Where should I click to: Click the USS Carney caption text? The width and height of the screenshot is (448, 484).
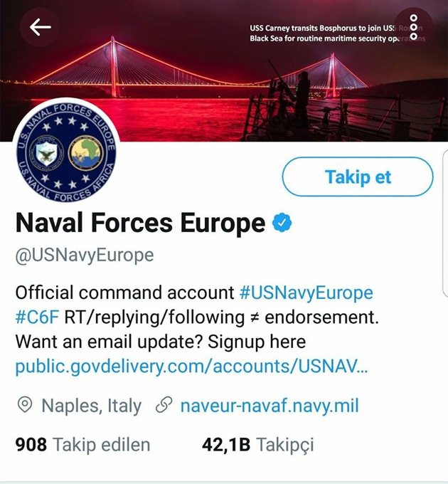point(336,33)
